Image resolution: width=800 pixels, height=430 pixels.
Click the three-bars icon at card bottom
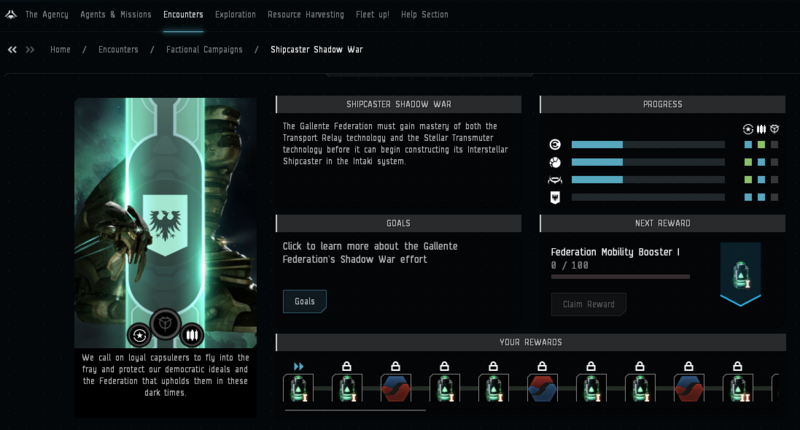pos(192,335)
